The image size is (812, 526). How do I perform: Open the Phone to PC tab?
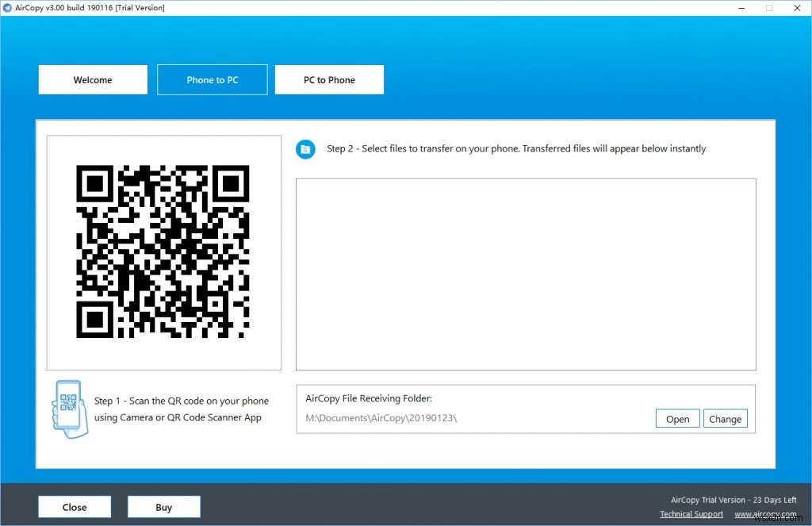coord(212,79)
